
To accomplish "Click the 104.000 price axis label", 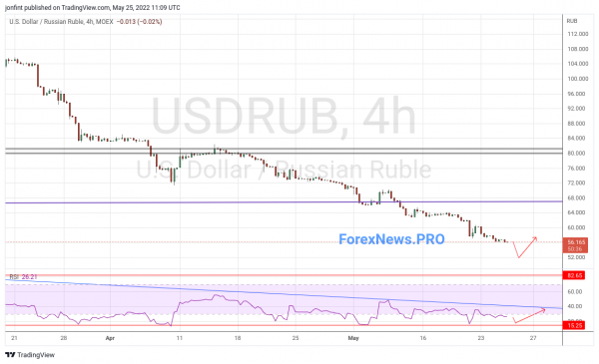I will click(x=578, y=64).
